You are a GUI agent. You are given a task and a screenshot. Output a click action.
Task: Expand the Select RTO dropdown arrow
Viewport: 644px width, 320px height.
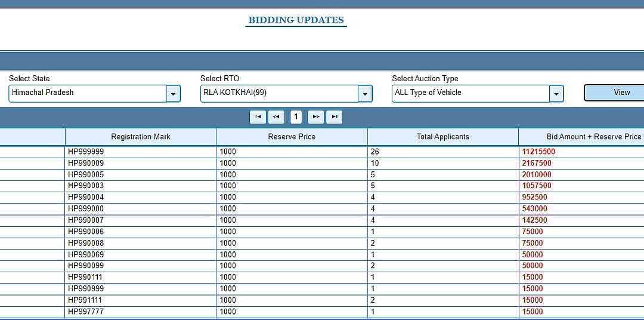click(x=365, y=94)
